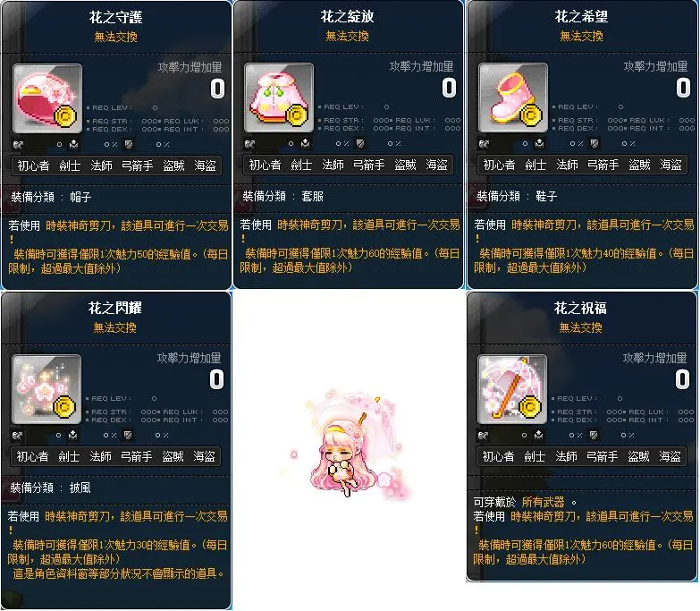Click the pink hat item icon
Viewport: 700px width, 611px height.
[47, 98]
